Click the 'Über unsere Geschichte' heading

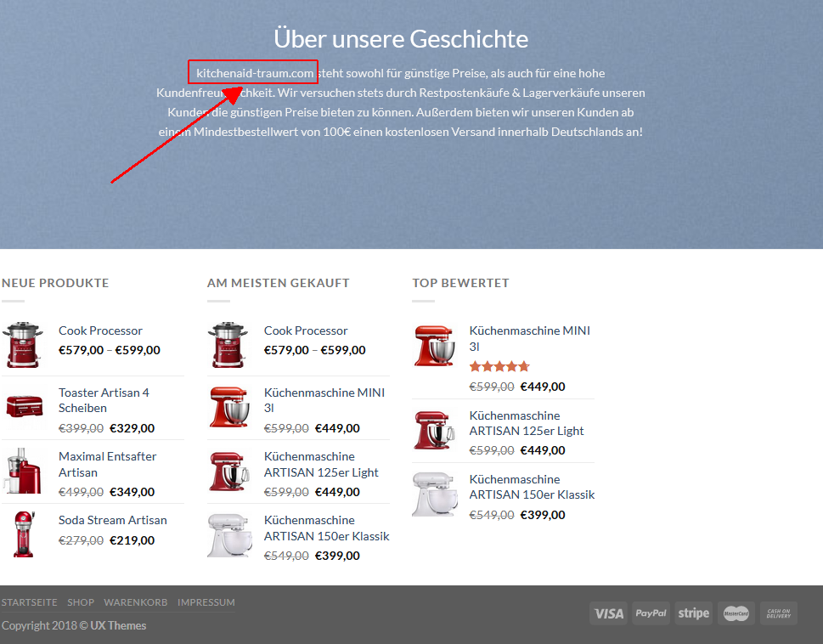click(401, 39)
